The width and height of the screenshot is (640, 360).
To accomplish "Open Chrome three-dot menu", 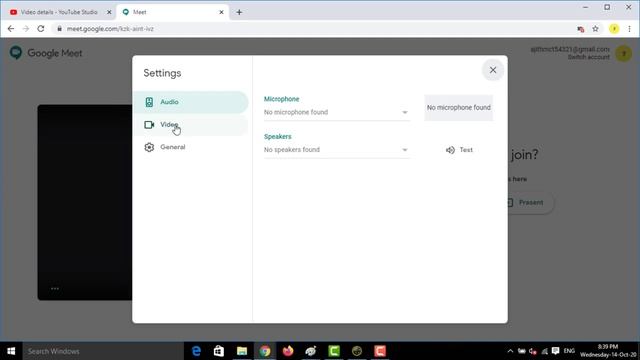I will tap(629, 29).
